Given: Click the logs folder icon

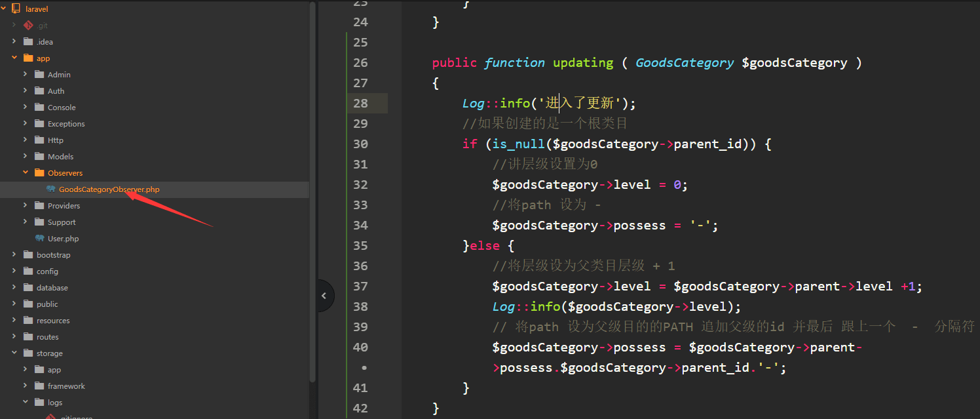Looking at the screenshot, I should point(39,402).
